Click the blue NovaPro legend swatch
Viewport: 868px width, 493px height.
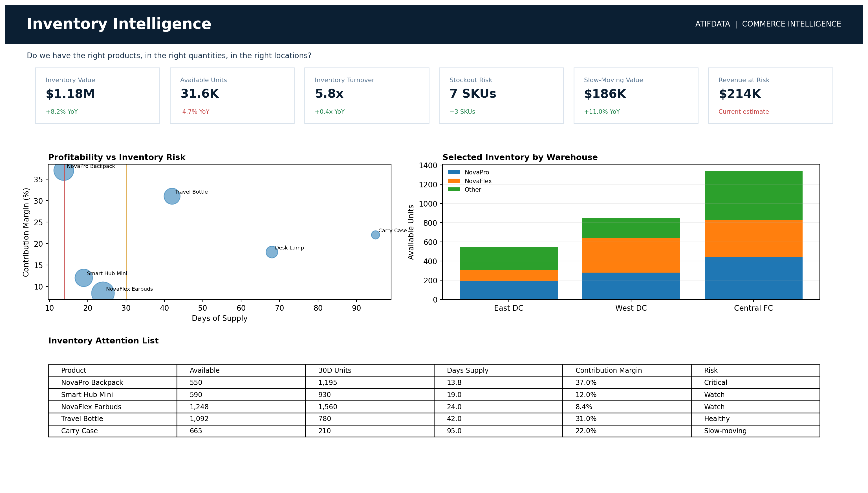pyautogui.click(x=454, y=172)
